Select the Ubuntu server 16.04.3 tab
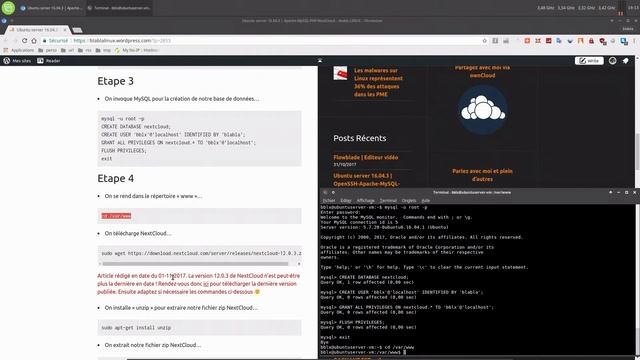 coord(36,30)
